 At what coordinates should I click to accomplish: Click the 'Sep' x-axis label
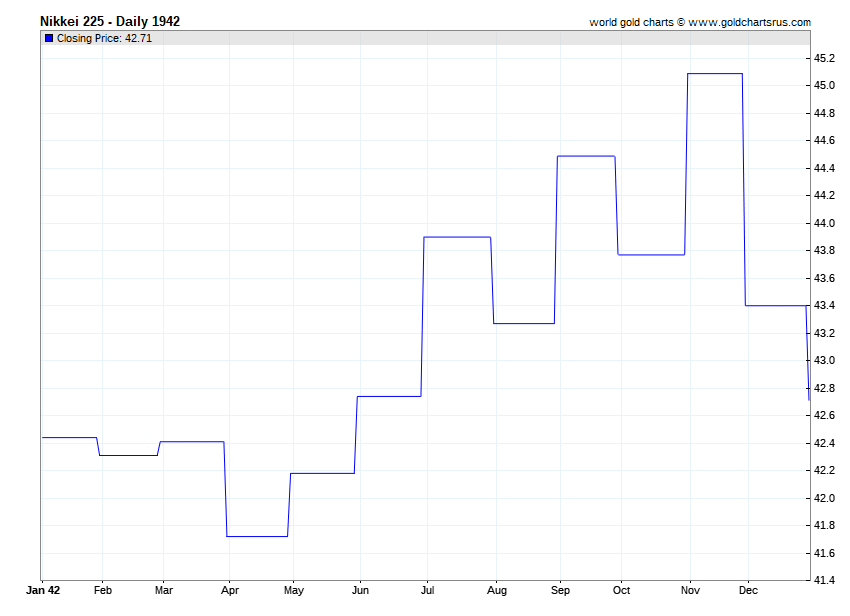point(561,590)
